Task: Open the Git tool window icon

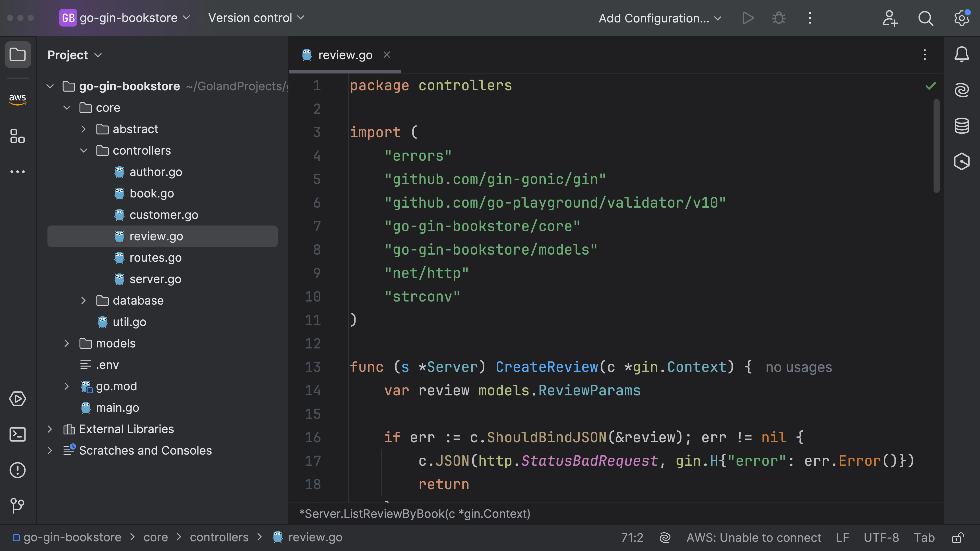Action: [18, 505]
